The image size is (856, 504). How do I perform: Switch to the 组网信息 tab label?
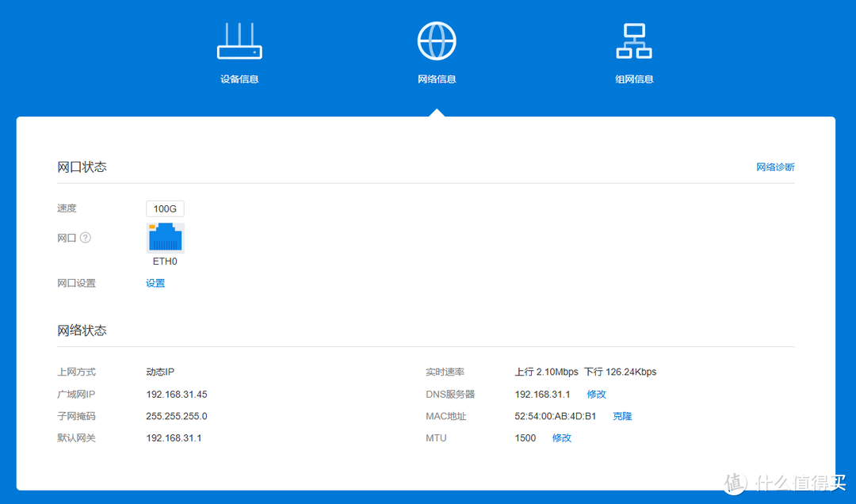(634, 79)
